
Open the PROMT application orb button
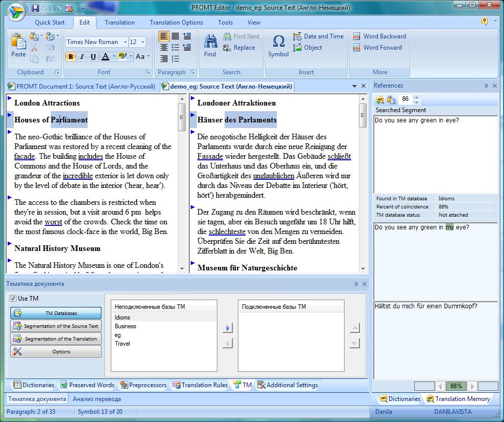pos(16,12)
